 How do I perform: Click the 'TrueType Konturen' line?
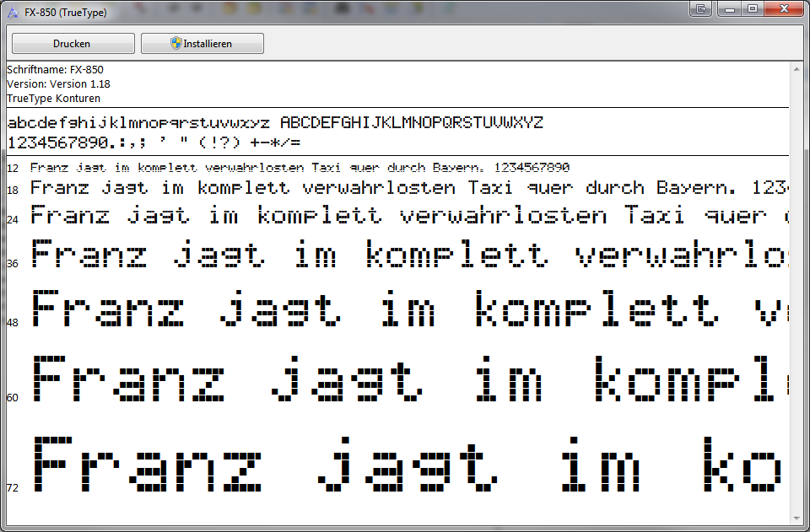coord(54,98)
